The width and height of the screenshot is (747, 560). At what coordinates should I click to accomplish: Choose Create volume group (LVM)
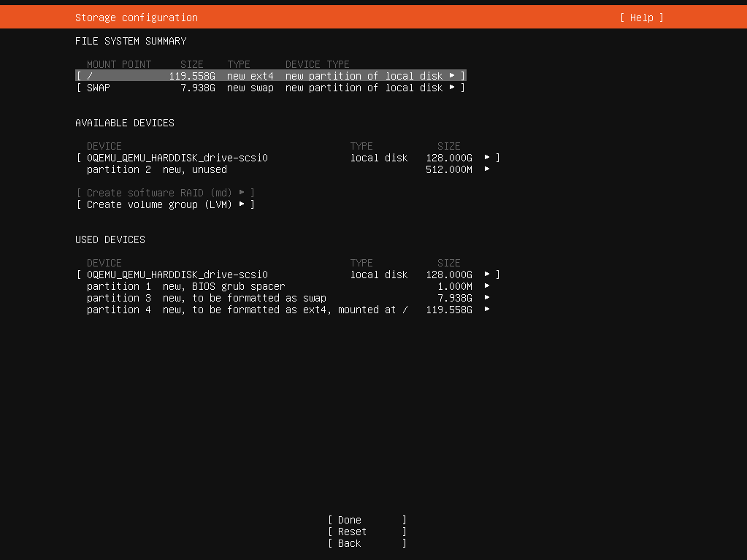[x=159, y=204]
